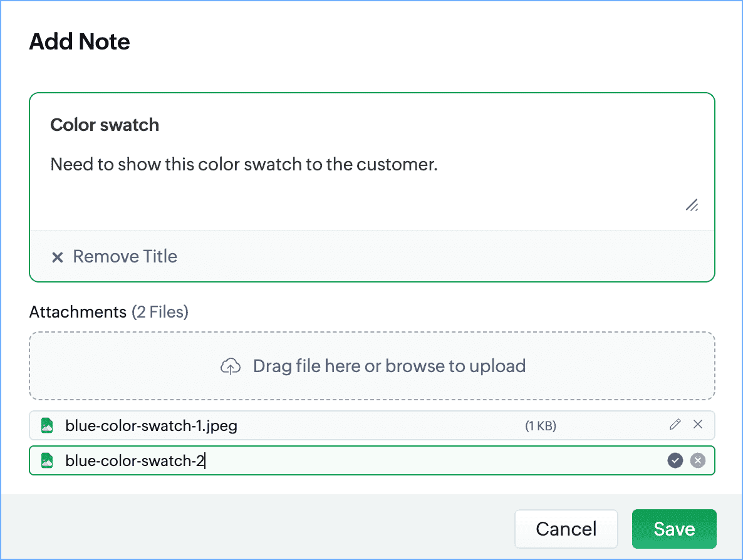The height and width of the screenshot is (560, 743).
Task: Click the X icon beside Remove Title
Action: pyautogui.click(x=57, y=257)
